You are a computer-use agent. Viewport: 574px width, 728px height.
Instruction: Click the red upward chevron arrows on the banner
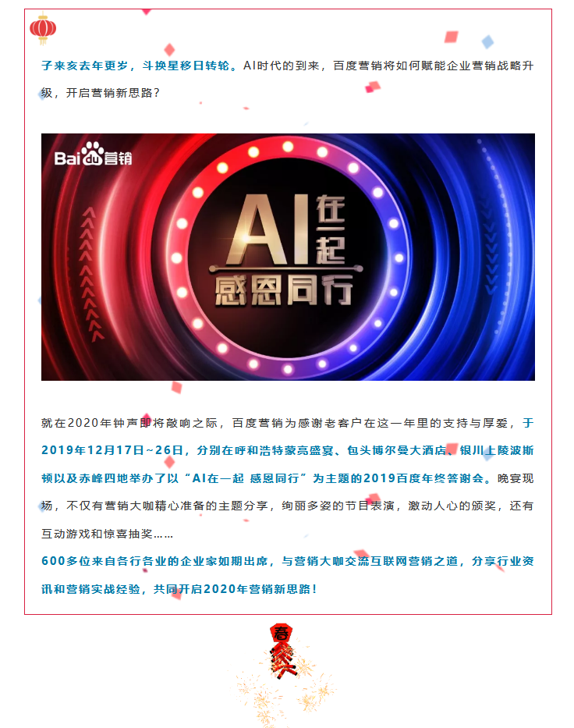pyautogui.click(x=91, y=275)
